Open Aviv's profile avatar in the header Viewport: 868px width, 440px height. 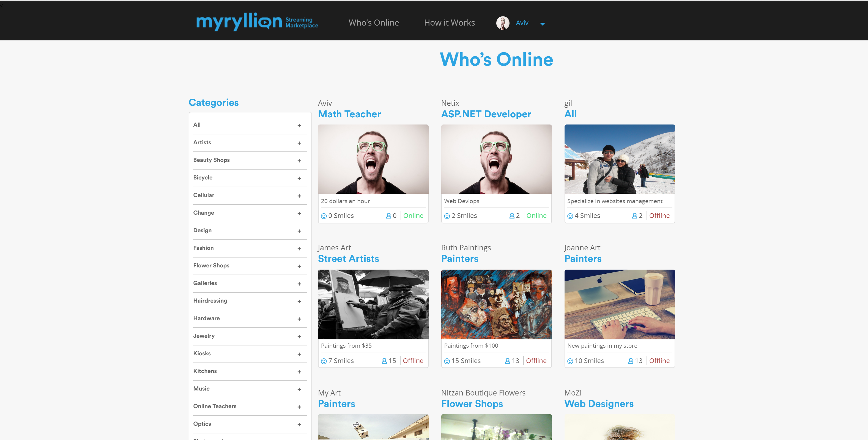[x=503, y=23]
